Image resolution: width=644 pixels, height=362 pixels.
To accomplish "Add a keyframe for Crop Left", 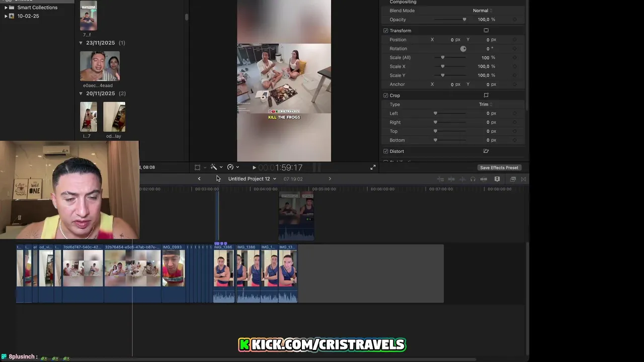I will click(x=514, y=114).
